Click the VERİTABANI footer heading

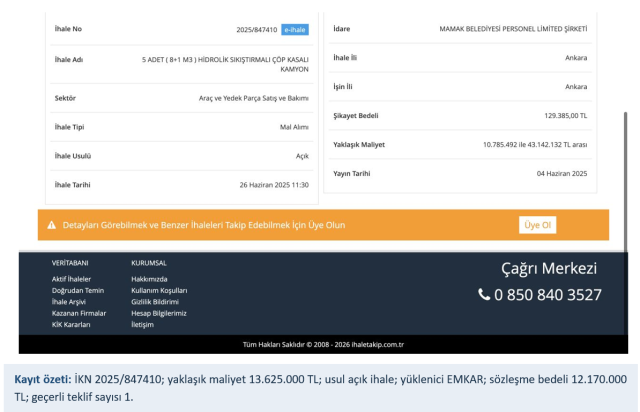tap(70, 263)
